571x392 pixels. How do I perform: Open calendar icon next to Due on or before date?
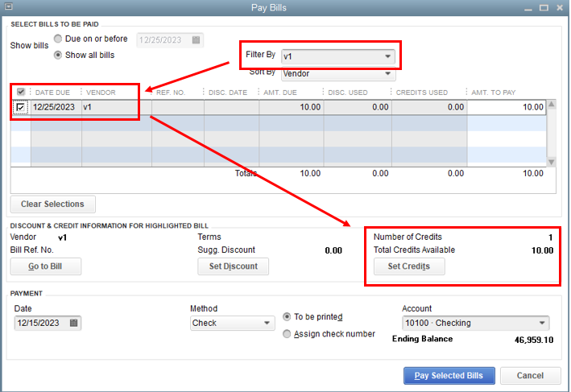pos(196,39)
